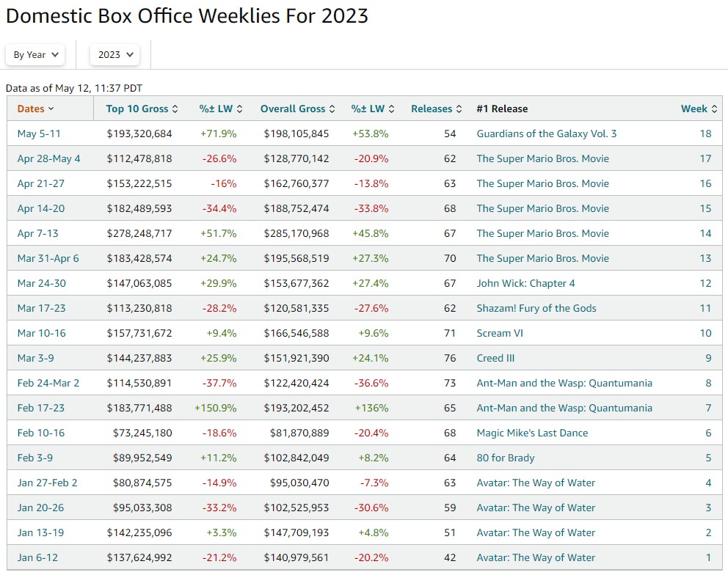This screenshot has width=728, height=575.
Task: Sort the Overall Gross column
Action: tap(292, 109)
